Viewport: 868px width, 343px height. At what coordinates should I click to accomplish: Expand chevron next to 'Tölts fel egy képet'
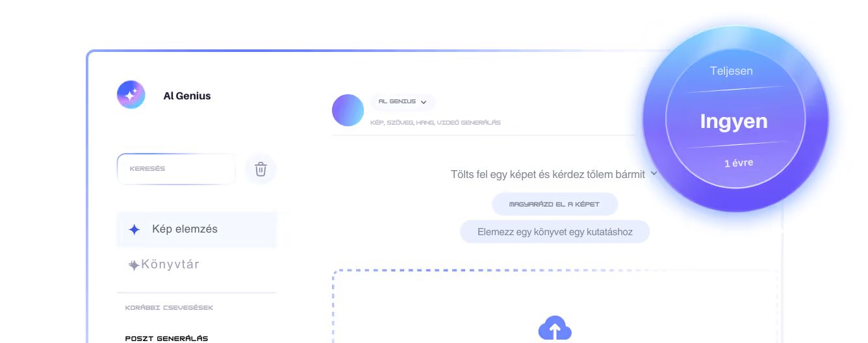point(654,173)
